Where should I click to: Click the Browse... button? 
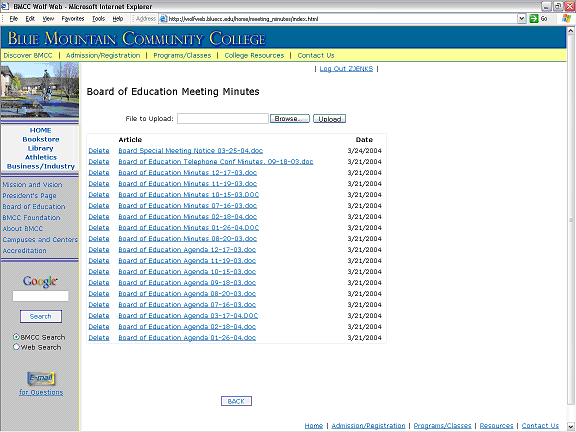point(290,119)
